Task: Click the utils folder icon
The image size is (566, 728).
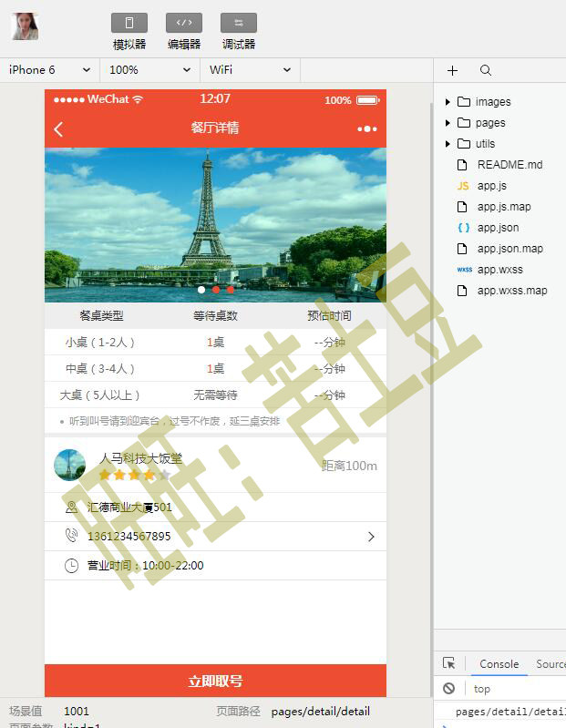Action: pyautogui.click(x=464, y=143)
